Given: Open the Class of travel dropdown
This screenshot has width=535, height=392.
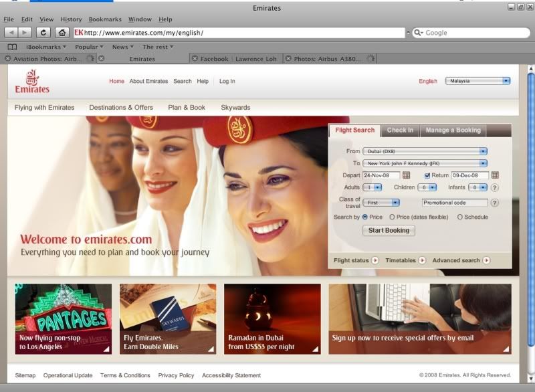Looking at the screenshot, I should [381, 203].
